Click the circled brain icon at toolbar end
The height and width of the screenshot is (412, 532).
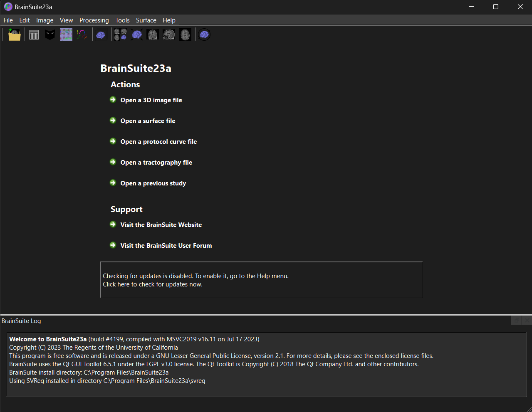(x=204, y=35)
